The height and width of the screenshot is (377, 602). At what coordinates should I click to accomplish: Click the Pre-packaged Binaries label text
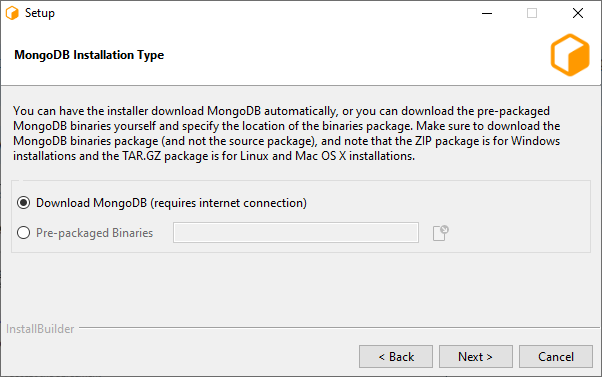94,233
